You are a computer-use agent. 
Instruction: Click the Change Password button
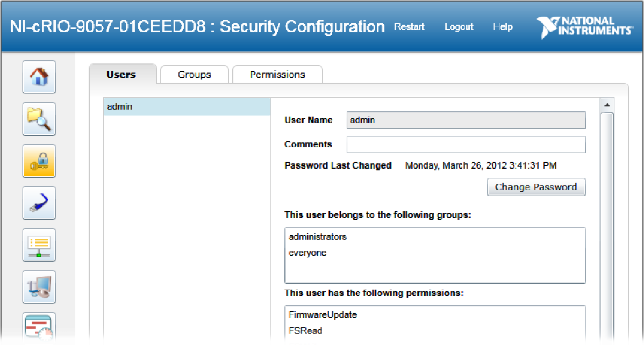click(x=536, y=187)
